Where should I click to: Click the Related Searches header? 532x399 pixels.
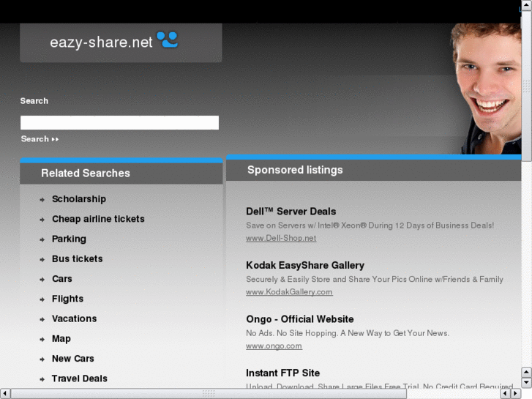[x=86, y=174]
